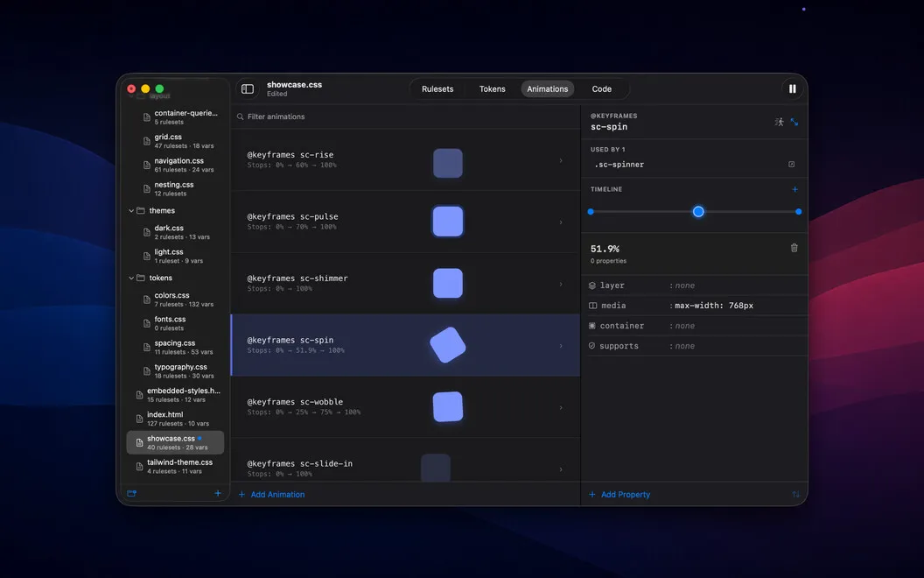Viewport: 924px width, 578px height.
Task: Edit the supports value none
Action: (x=685, y=346)
